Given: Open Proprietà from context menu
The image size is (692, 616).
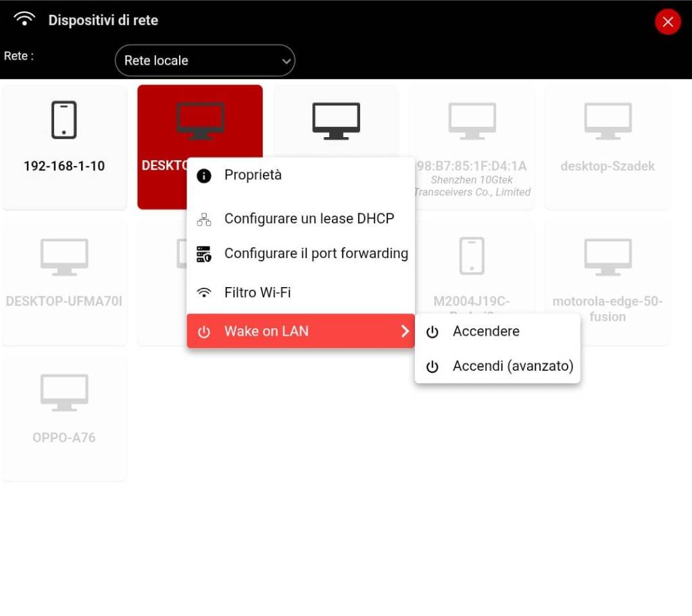Looking at the screenshot, I should tap(253, 175).
